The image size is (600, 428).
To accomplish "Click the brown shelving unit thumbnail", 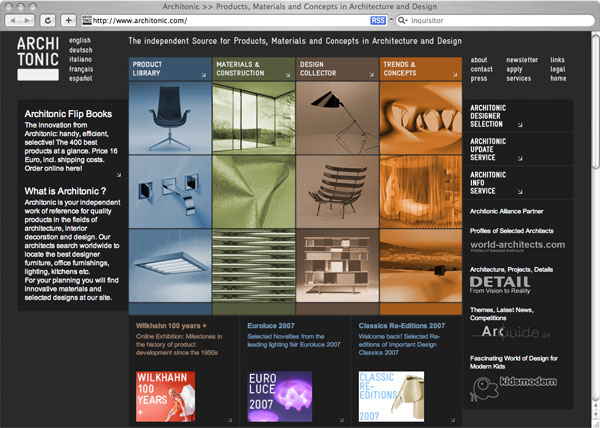I will (338, 265).
